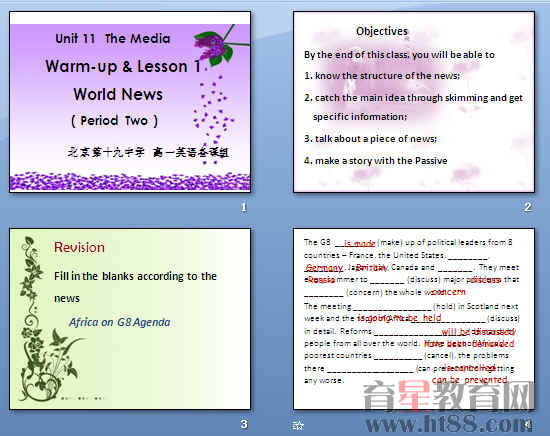Select the Revision slide thumbnail

coord(130,319)
